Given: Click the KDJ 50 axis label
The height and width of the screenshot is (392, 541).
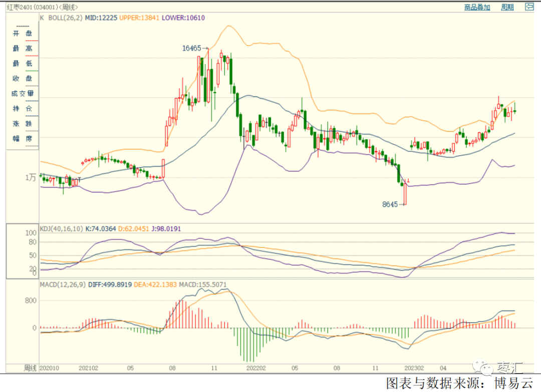Looking at the screenshot, I should [x=33, y=255].
